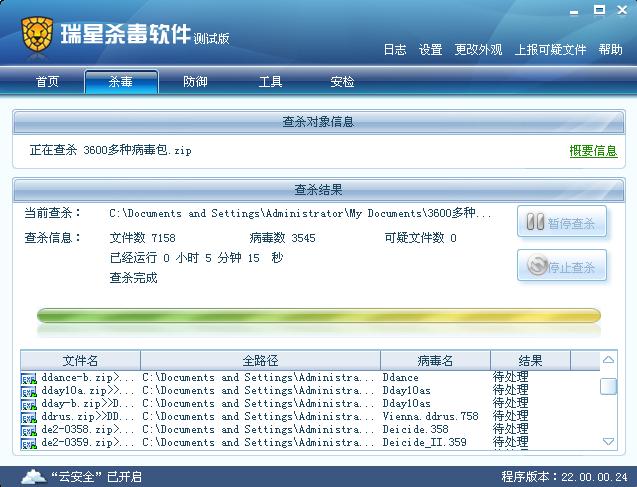Open the 防御 tab
This screenshot has height=487, width=637.
pyautogui.click(x=195, y=82)
